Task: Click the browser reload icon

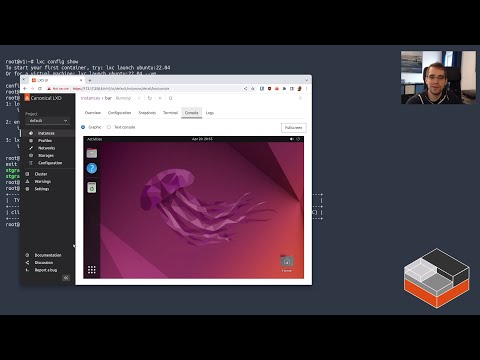Action: [40, 88]
